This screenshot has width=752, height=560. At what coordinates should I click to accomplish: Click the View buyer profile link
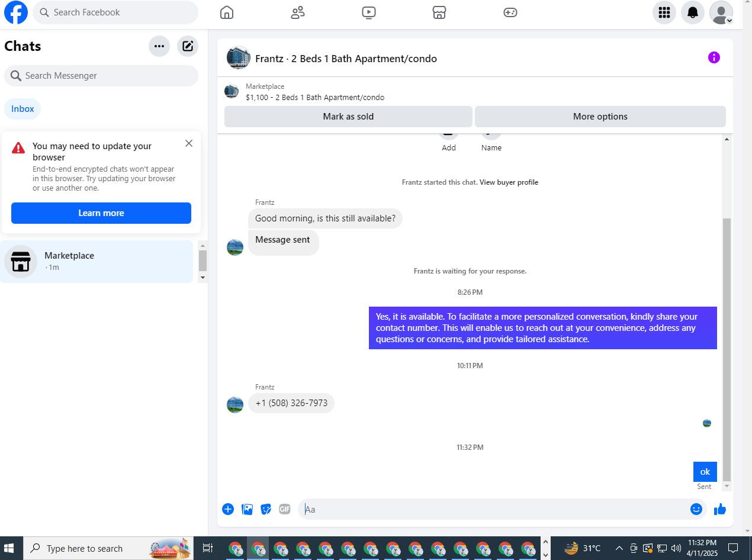(509, 182)
